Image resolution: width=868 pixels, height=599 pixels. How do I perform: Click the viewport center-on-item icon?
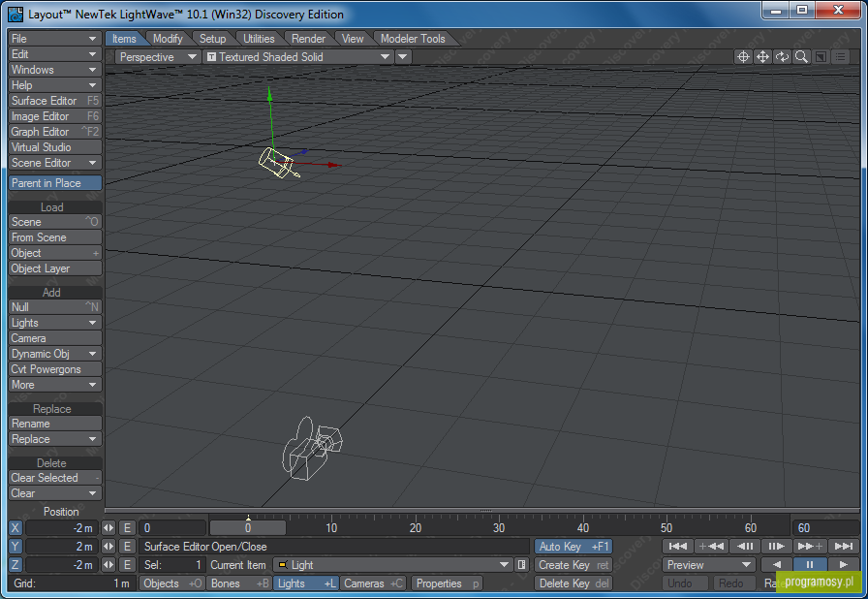[743, 56]
